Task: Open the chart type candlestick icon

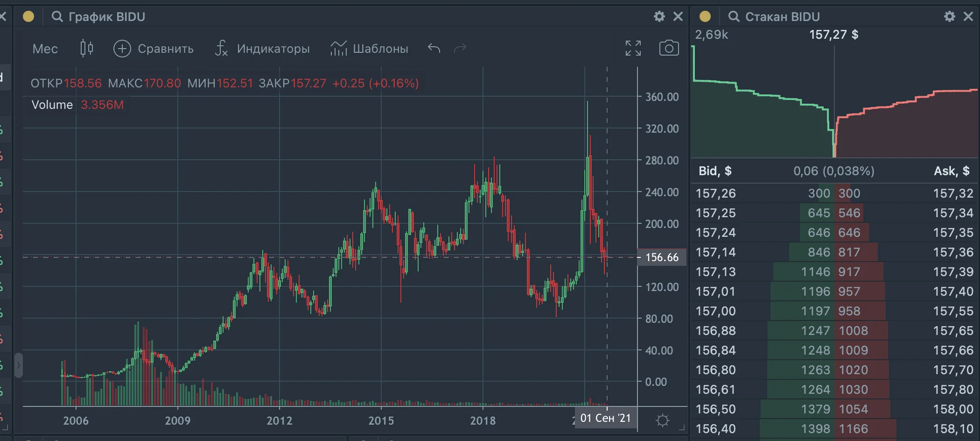Action: click(86, 49)
